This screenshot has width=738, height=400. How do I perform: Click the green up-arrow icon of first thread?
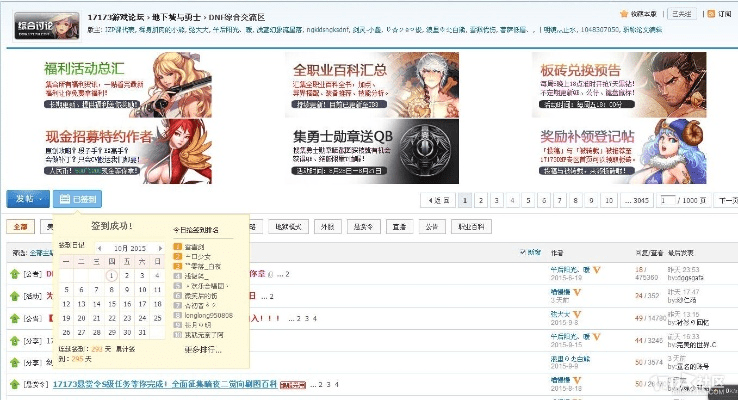click(15, 274)
